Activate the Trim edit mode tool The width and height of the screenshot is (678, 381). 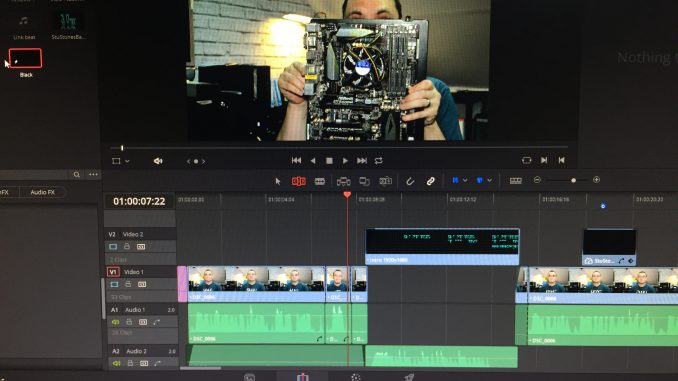[x=298, y=181]
